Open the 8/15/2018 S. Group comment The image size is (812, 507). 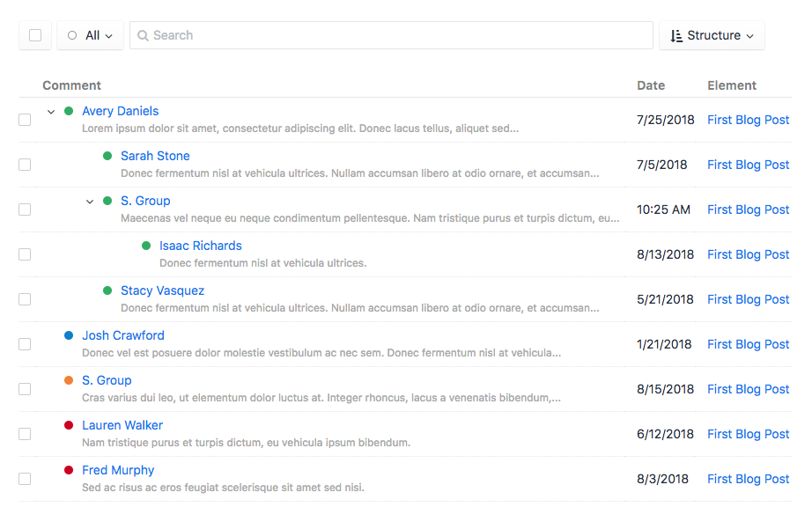107,380
